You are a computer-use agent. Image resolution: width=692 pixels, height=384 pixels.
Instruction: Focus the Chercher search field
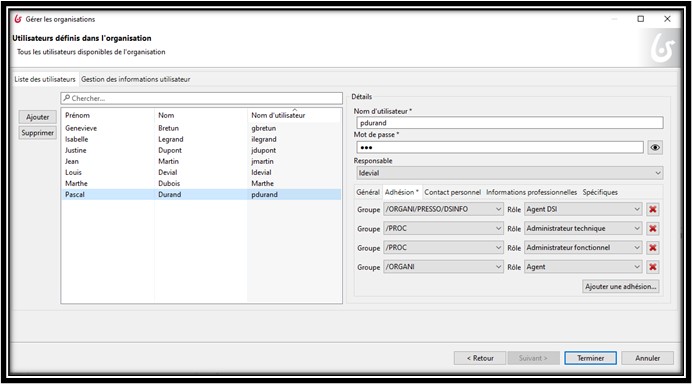[x=202, y=98]
